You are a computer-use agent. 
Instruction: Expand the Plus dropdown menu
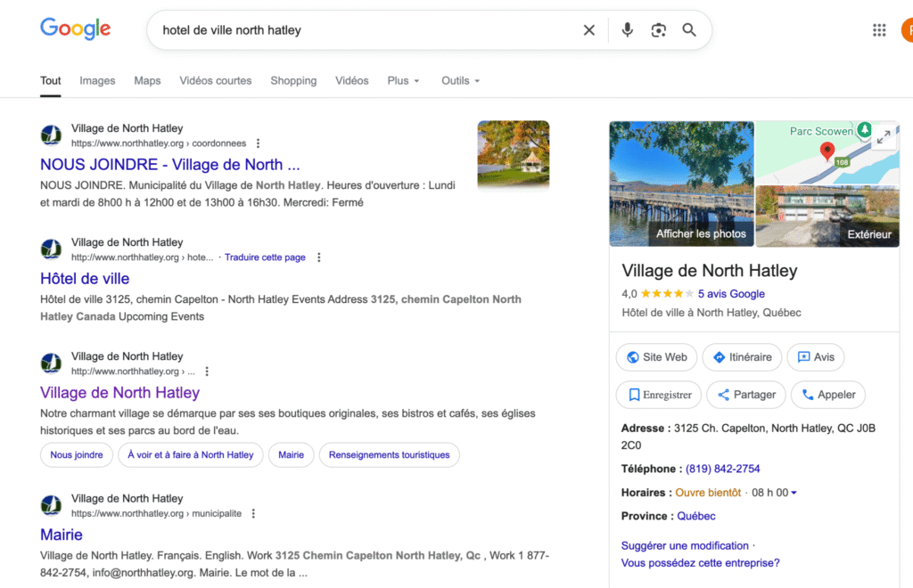click(403, 81)
